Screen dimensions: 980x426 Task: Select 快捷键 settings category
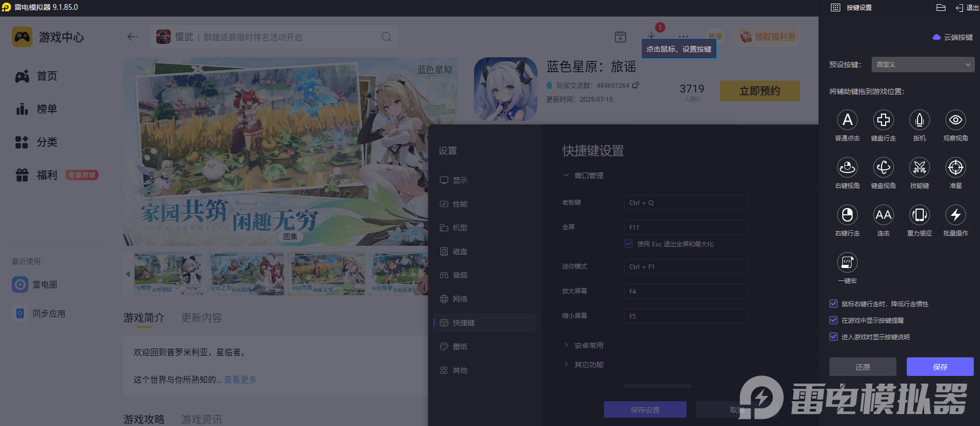coord(485,323)
